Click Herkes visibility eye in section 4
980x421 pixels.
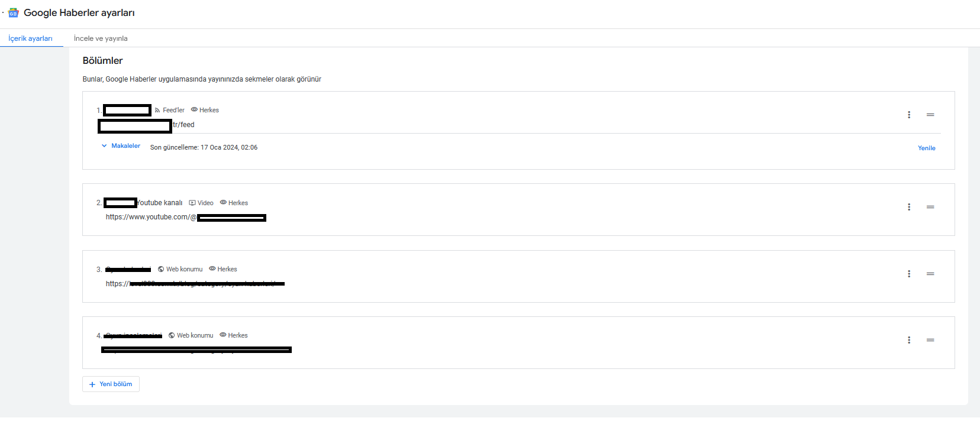(223, 335)
